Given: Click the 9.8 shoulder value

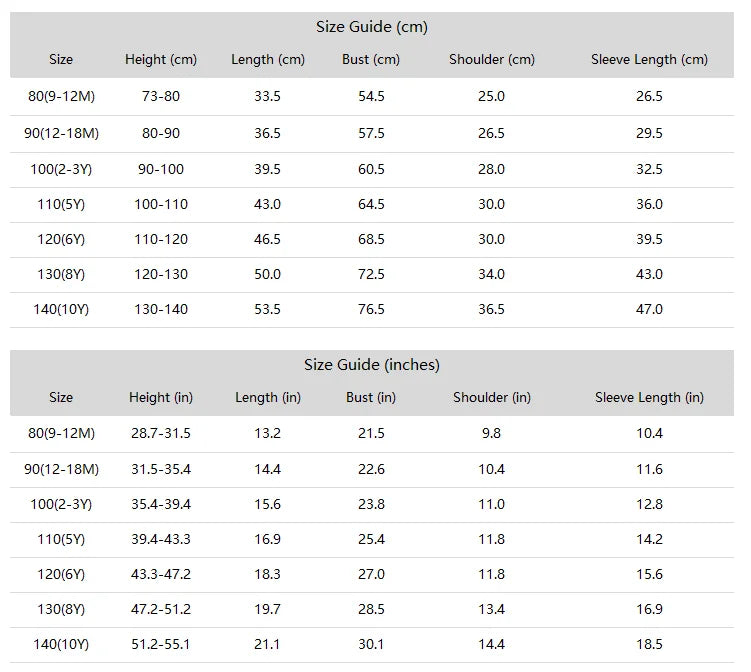Looking at the screenshot, I should [491, 433].
